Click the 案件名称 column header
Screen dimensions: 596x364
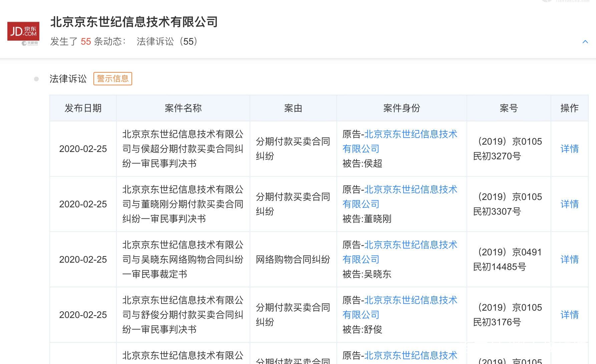(183, 108)
